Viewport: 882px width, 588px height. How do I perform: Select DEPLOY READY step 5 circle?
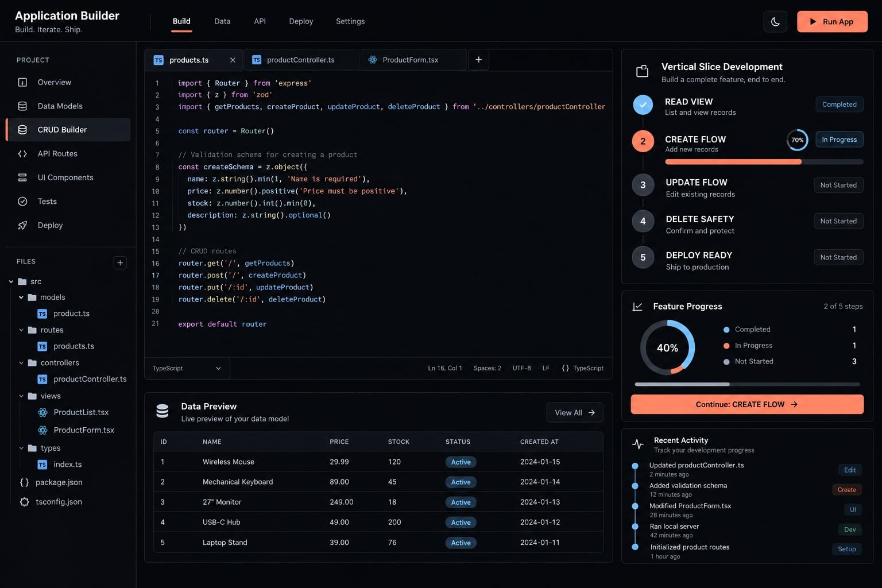pos(643,257)
